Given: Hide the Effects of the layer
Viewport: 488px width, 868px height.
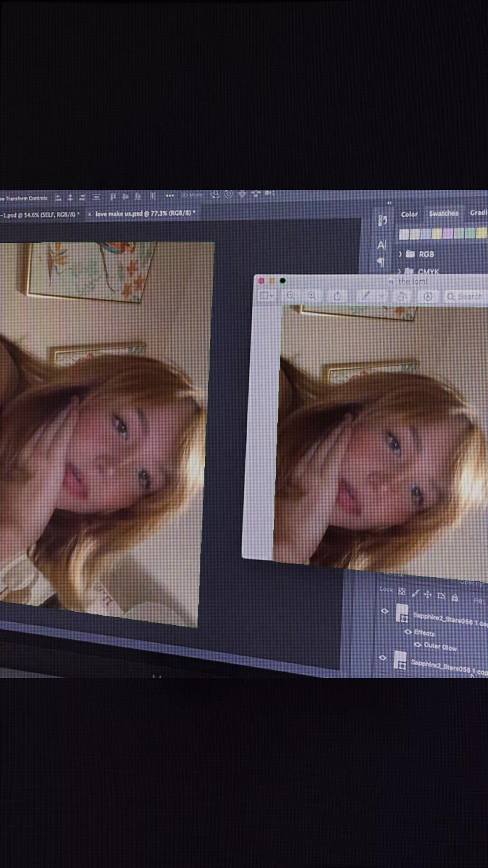Looking at the screenshot, I should [408, 632].
